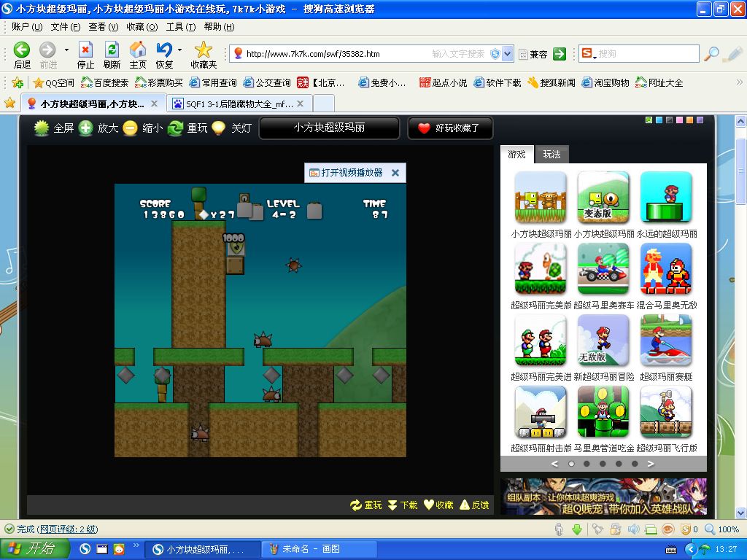Click the green back arrow 后退
This screenshot has height=560, width=747.
pyautogui.click(x=21, y=50)
